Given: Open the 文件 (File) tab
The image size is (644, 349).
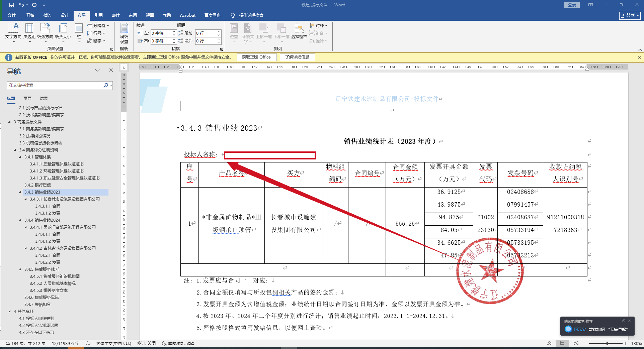Looking at the screenshot, I should click(12, 15).
